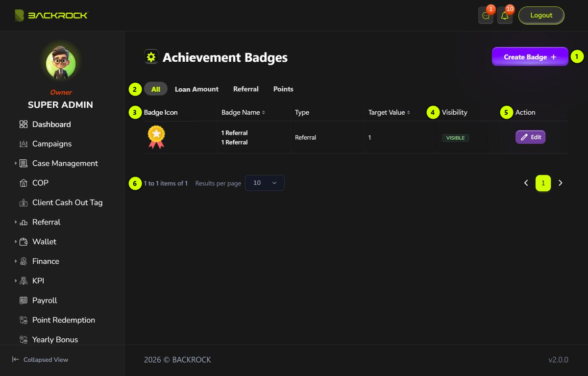Select the Loan Amount filter tab
Viewport: 588px width, 376px height.
(x=196, y=89)
